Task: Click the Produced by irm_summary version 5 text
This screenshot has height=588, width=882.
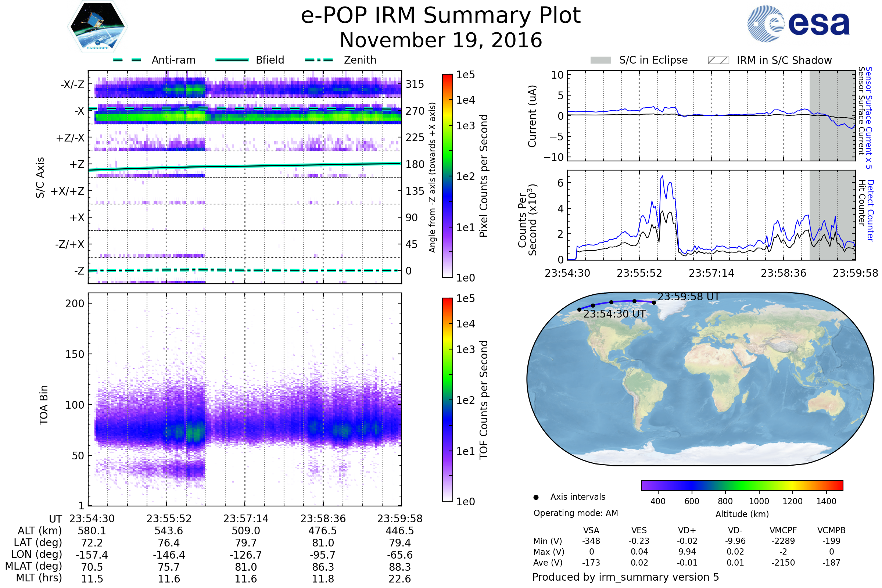Action: (625, 577)
